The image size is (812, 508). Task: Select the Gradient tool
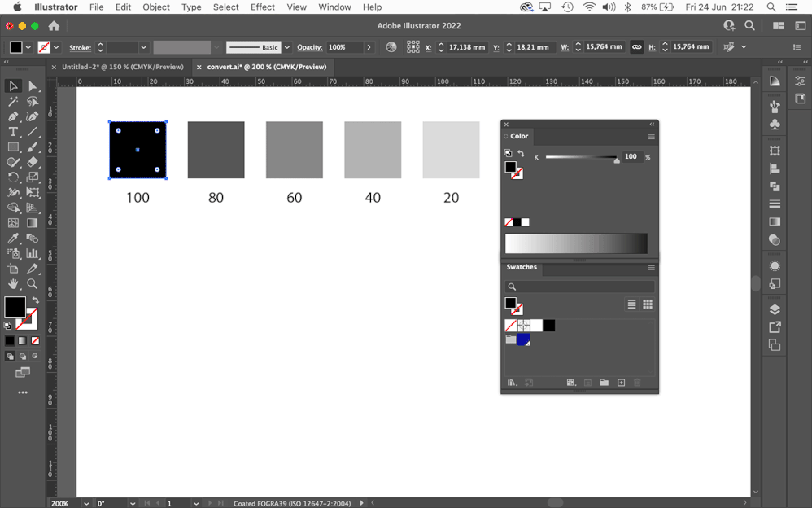(33, 221)
